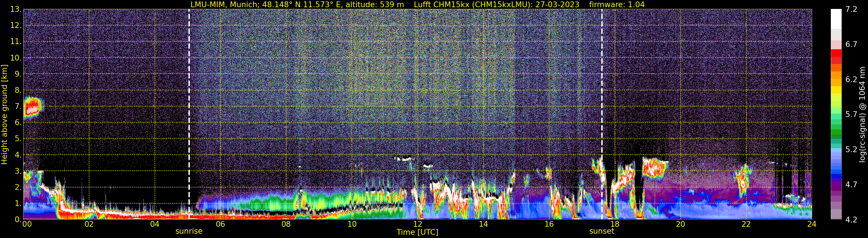This screenshot has height=238, width=868.
Task: Click time axis tick label '14'
Action: pos(483,224)
